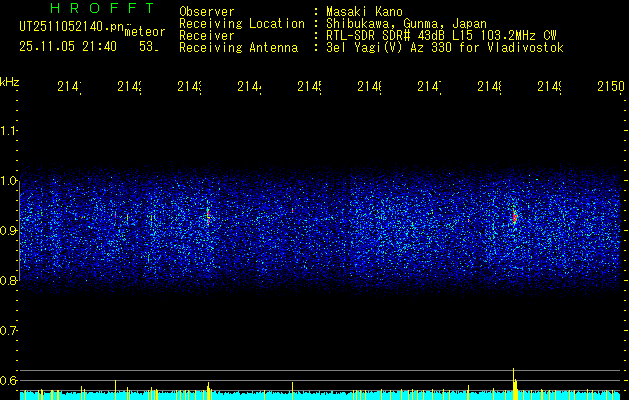Select the file name UT2511052140.pn
The height and width of the screenshot is (400, 629).
[x=72, y=27]
